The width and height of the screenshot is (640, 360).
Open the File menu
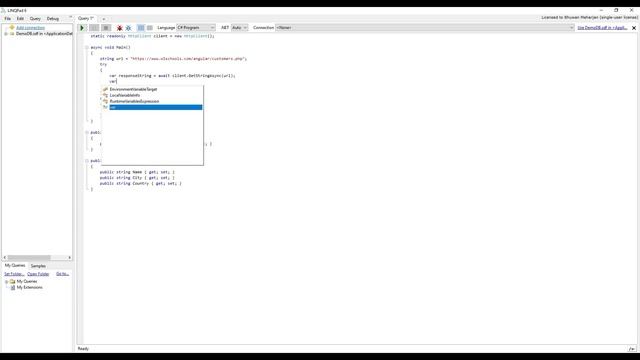pos(8,19)
